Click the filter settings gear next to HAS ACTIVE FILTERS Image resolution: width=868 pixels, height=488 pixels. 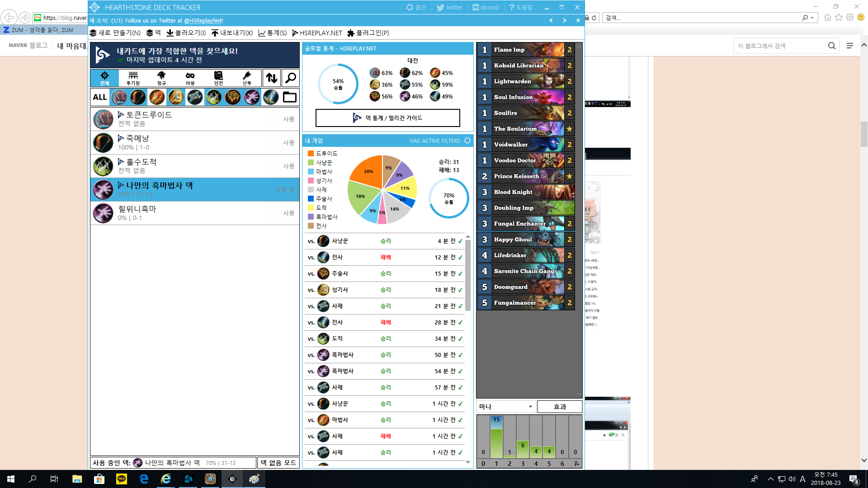(467, 141)
